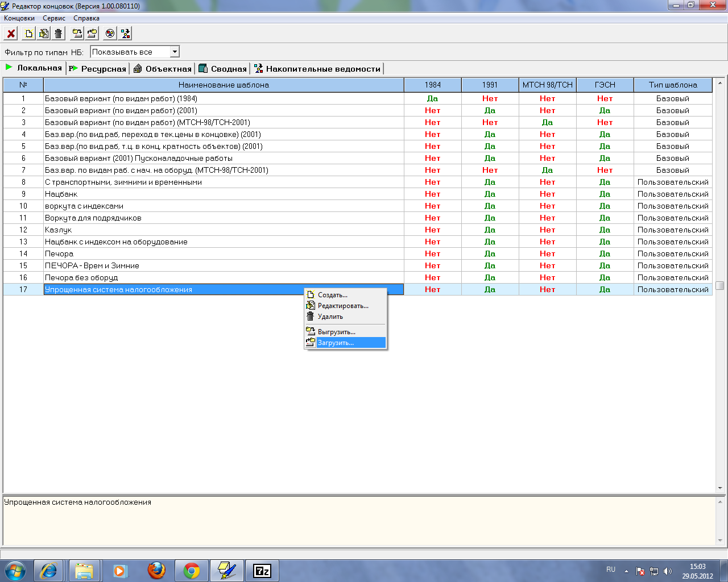Click the edit template toolbar icon

(43, 34)
